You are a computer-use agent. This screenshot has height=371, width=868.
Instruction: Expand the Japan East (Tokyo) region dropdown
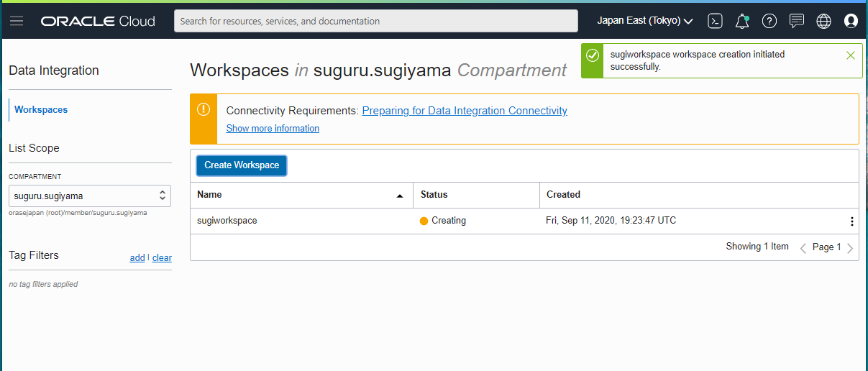(x=645, y=21)
